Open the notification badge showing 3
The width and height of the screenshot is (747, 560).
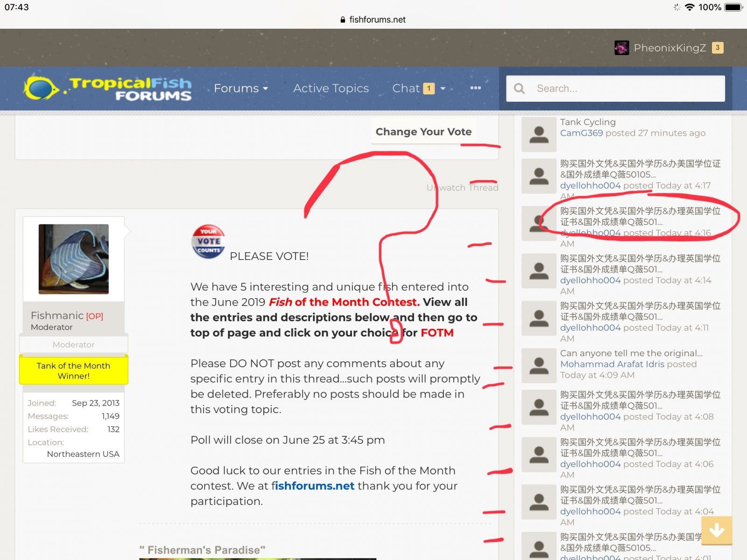coord(718,48)
